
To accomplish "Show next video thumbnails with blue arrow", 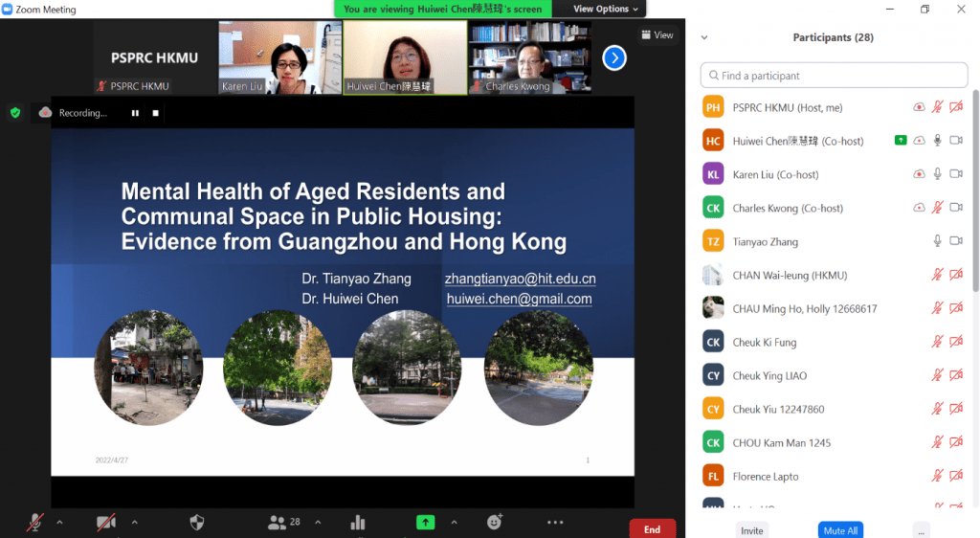I will coord(614,58).
